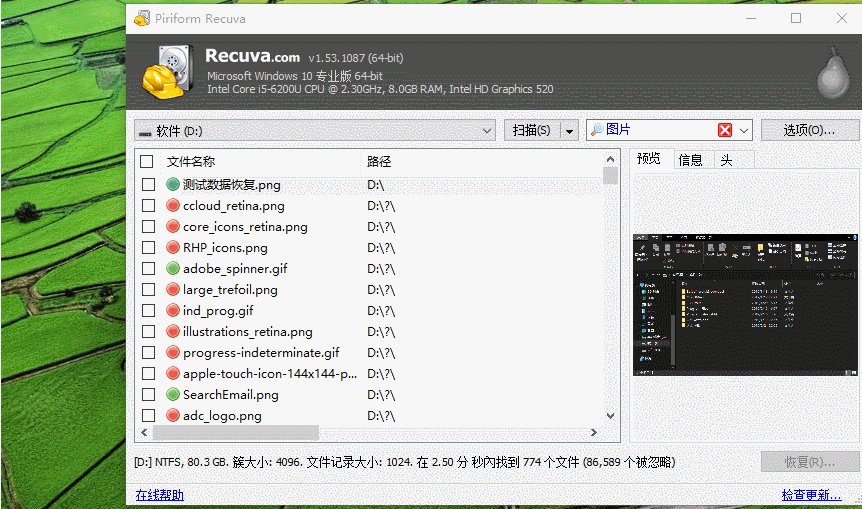Check the box for illustrations_retina.png

(148, 331)
